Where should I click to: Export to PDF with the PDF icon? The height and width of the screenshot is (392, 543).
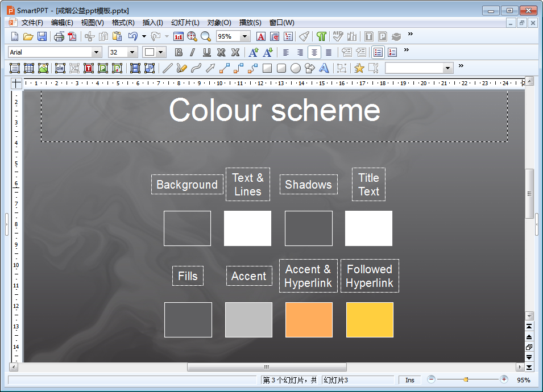click(x=72, y=36)
